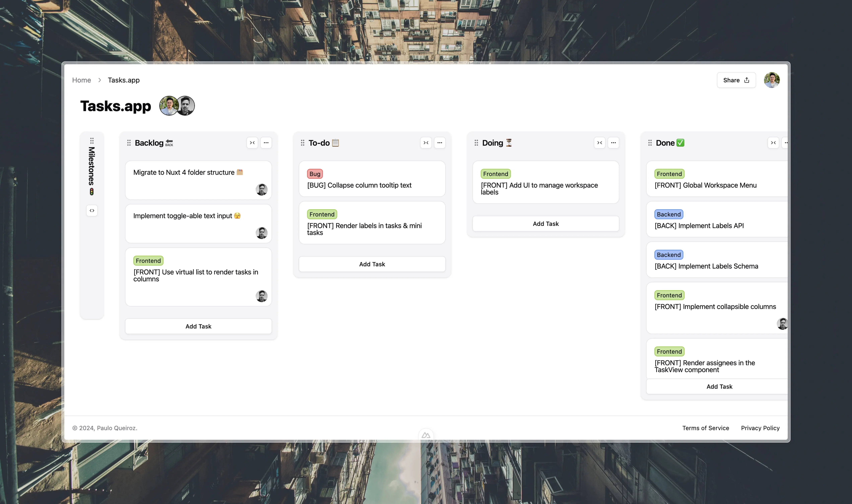Collapse the To-do column
852x504 pixels.
tap(426, 143)
